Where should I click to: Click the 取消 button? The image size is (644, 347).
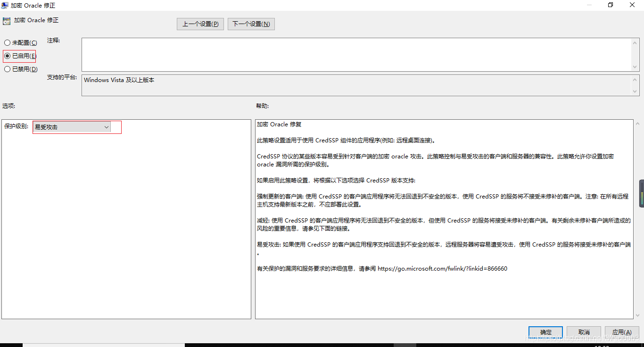pyautogui.click(x=584, y=332)
